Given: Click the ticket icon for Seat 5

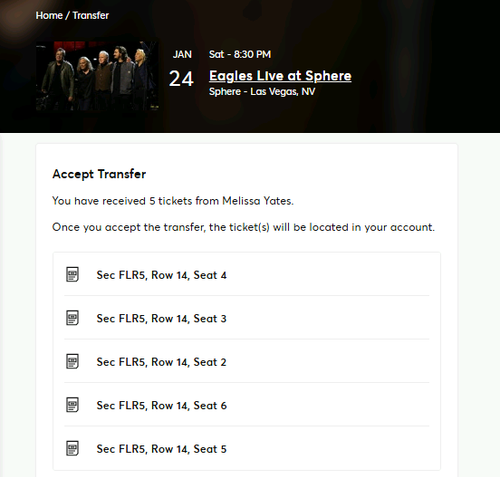Looking at the screenshot, I should [x=72, y=448].
